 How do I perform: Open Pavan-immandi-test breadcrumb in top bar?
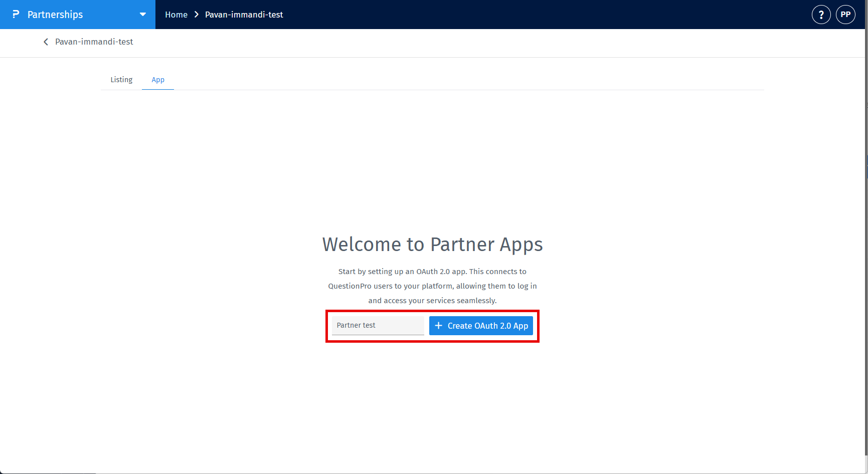click(244, 15)
